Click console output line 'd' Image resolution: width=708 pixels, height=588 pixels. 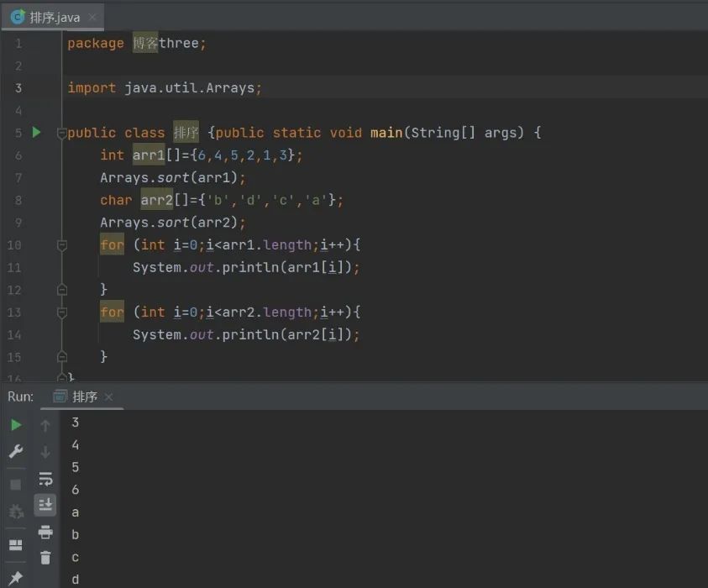click(76, 579)
